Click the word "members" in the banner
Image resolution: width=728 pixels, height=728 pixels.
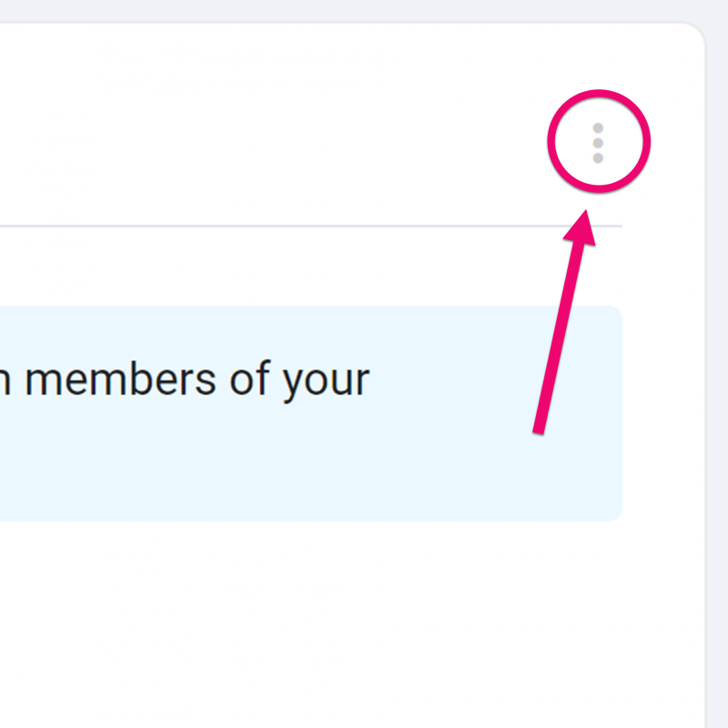[x=120, y=379]
